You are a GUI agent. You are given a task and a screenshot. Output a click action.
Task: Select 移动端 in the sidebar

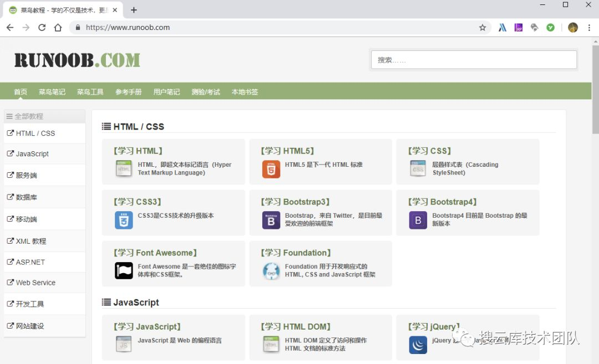[44, 219]
